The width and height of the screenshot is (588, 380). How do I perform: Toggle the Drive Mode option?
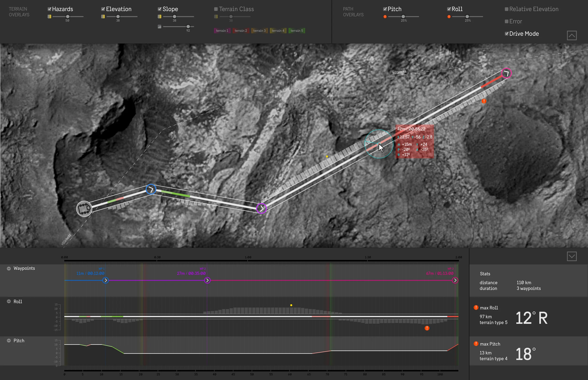(x=506, y=34)
